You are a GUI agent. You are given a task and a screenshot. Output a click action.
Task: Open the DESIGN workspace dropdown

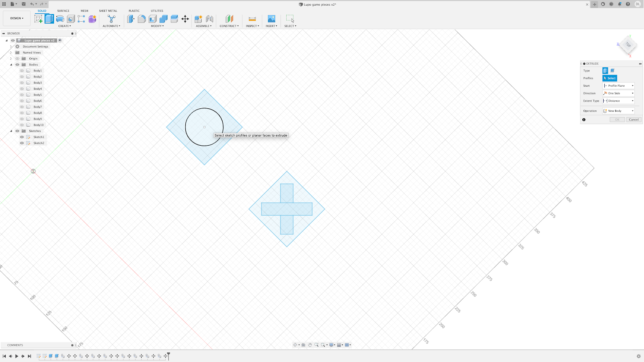click(x=17, y=18)
